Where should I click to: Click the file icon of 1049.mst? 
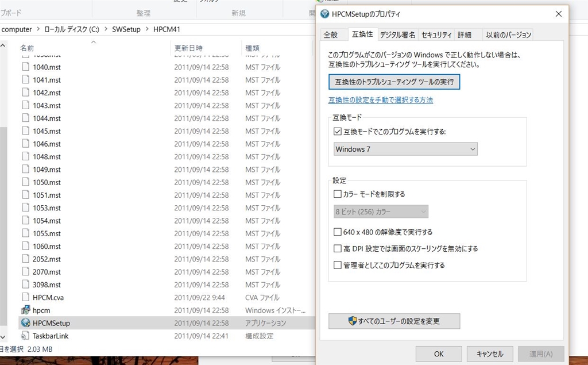[25, 169]
